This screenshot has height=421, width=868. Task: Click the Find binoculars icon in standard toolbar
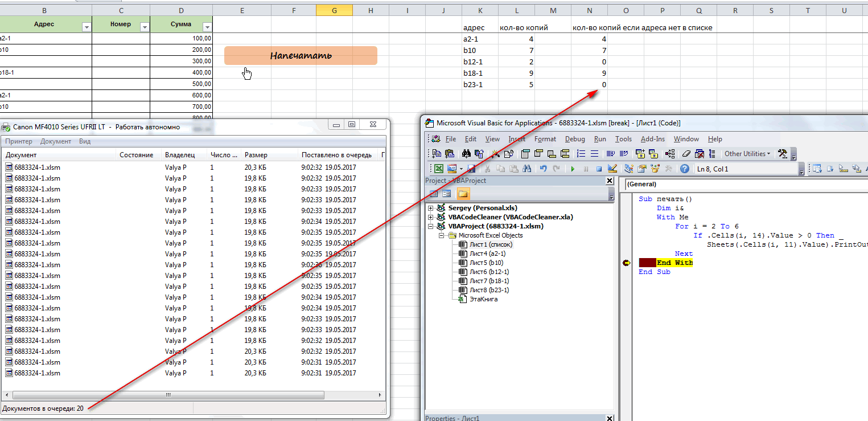[x=526, y=169]
